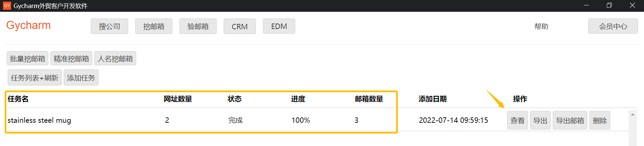Export the task results with 导出
The image size is (644, 146).
540,120
